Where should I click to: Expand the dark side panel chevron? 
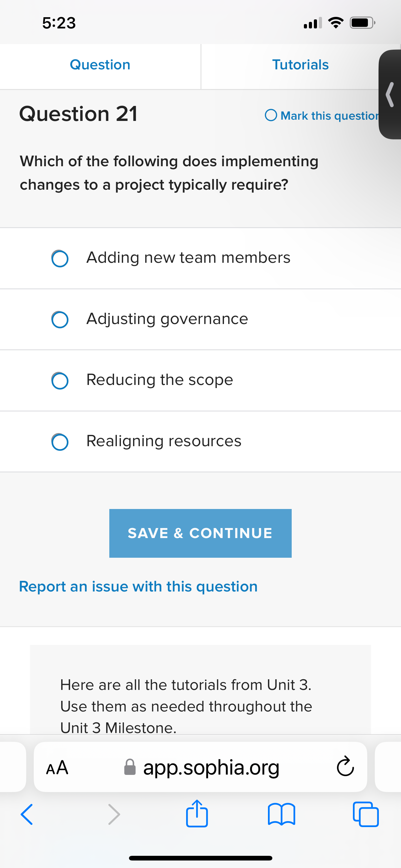click(390, 94)
